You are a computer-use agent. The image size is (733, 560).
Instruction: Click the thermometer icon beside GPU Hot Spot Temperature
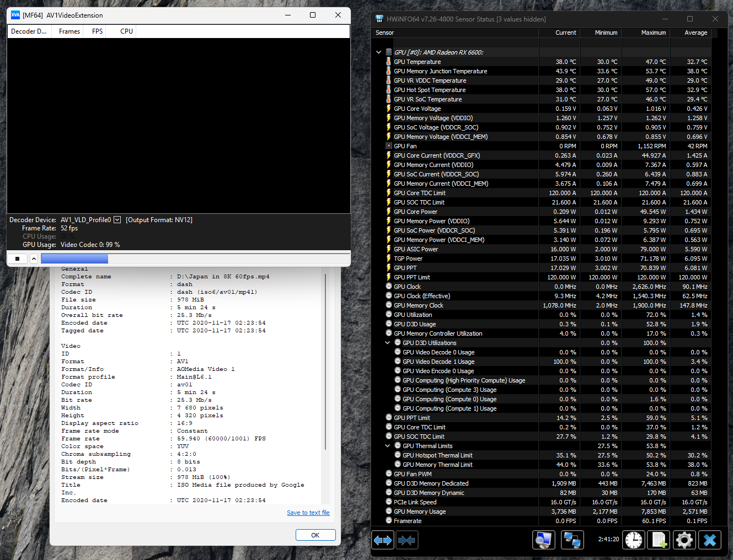tap(388, 90)
